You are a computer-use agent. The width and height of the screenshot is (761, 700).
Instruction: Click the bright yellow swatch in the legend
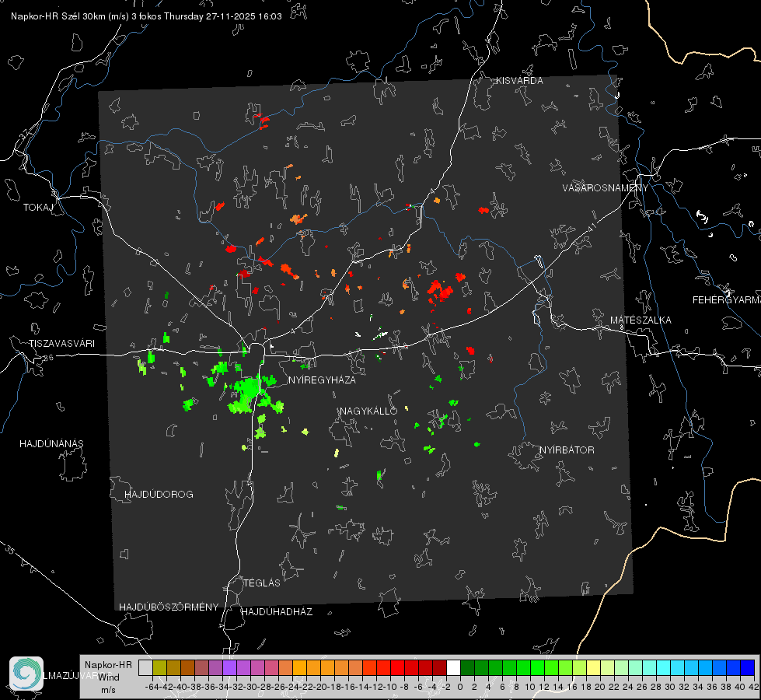point(594,668)
